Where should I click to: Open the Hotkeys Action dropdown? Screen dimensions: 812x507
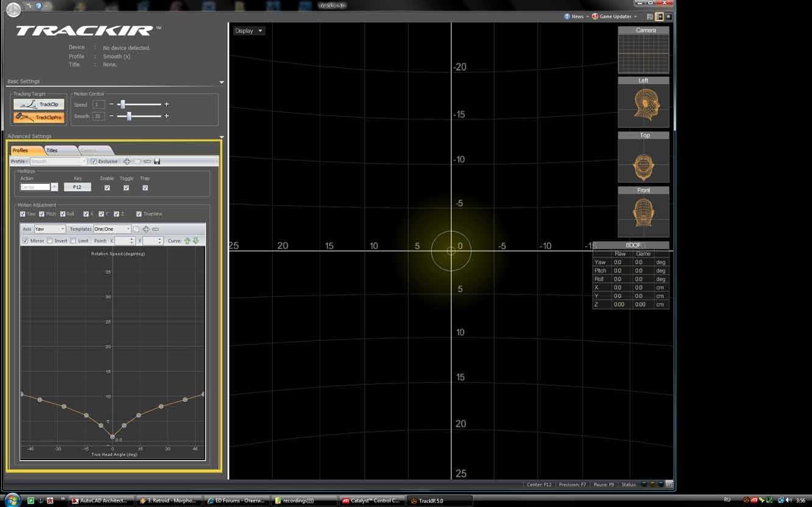tap(38, 187)
